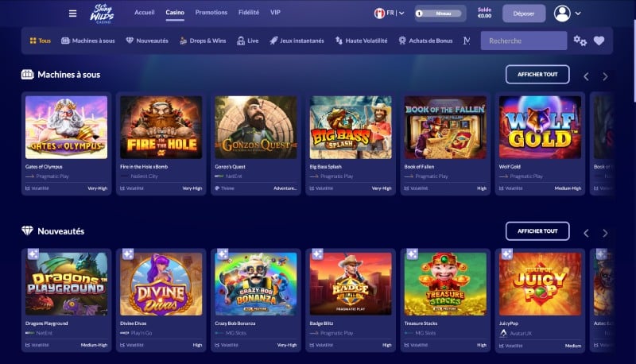Click the Gates of Olympus title text

click(x=44, y=167)
